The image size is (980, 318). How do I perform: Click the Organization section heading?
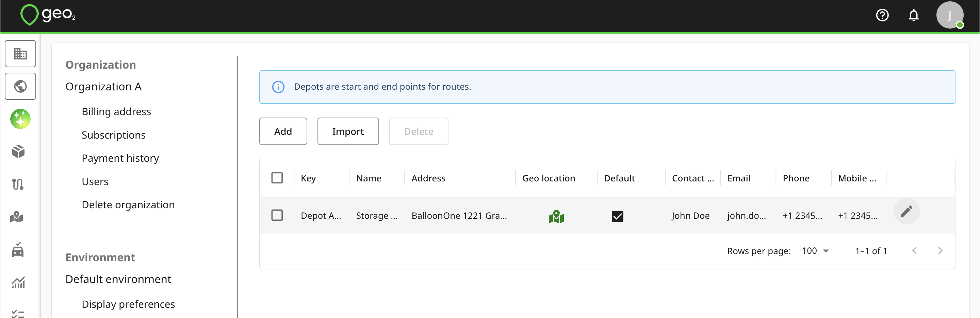[100, 65]
